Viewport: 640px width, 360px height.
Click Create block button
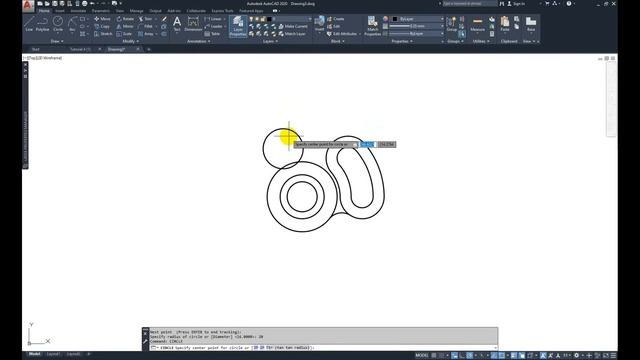coord(336,19)
